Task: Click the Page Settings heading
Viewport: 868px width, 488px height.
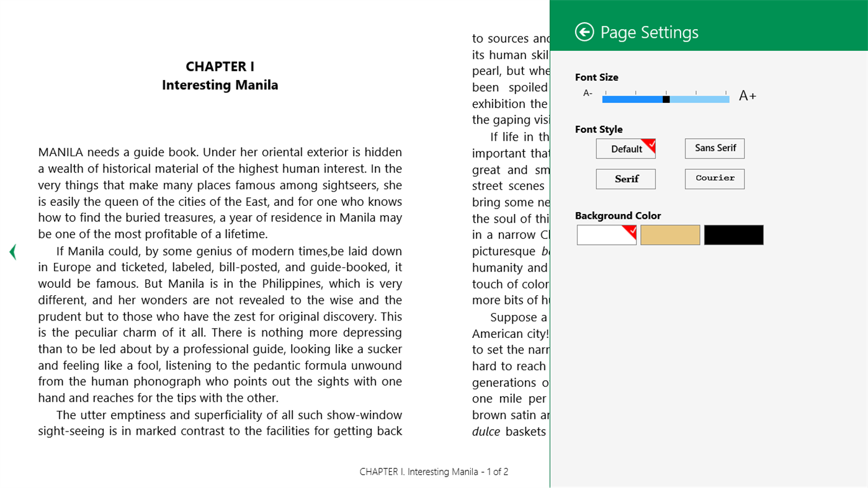Action: click(648, 32)
